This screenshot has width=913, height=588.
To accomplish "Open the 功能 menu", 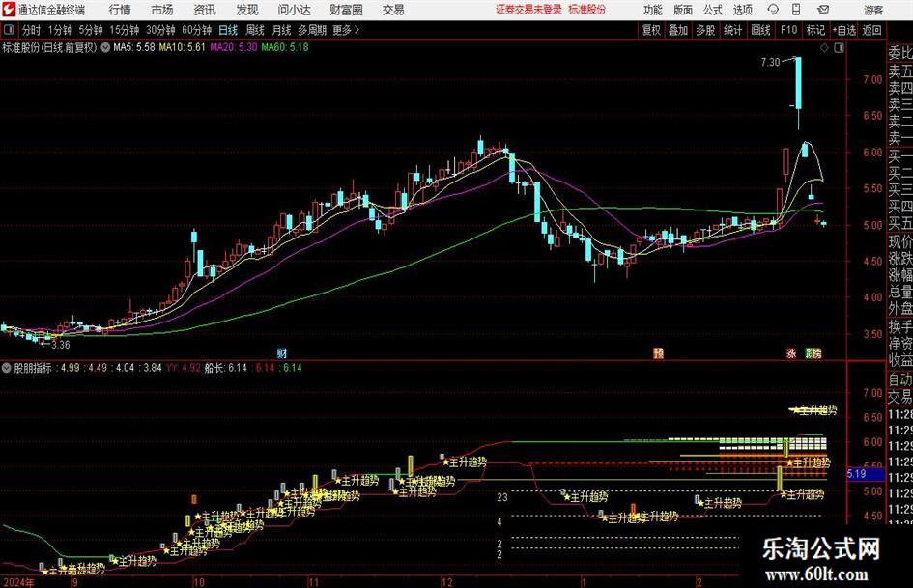I will tap(653, 10).
